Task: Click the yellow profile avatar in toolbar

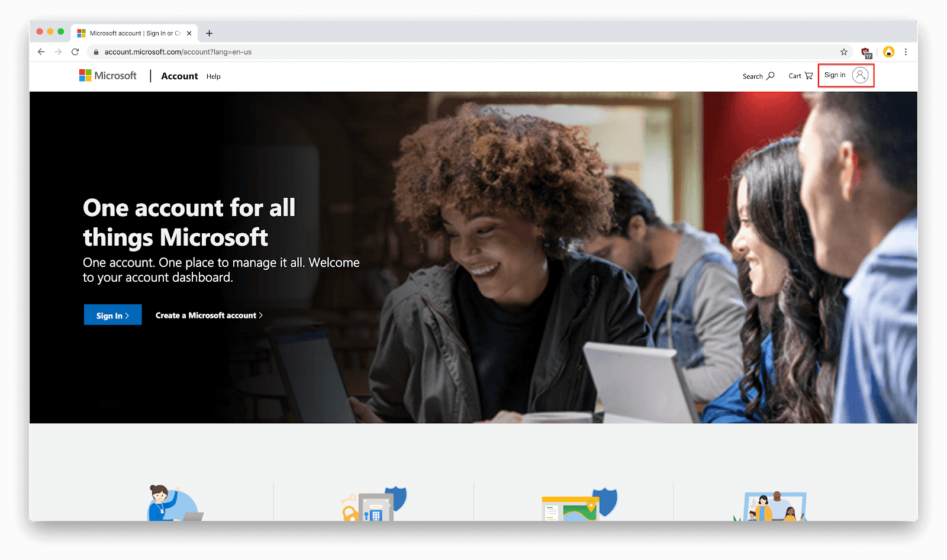Action: [888, 52]
